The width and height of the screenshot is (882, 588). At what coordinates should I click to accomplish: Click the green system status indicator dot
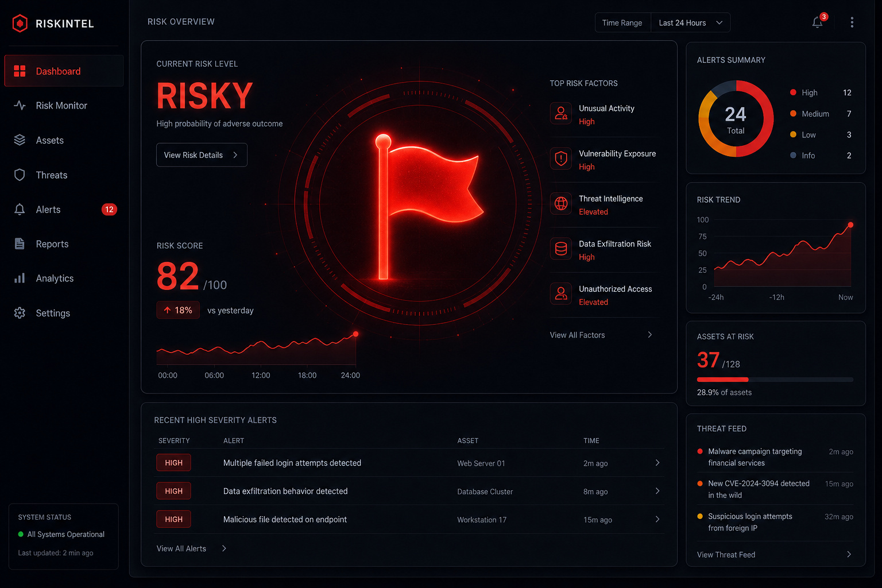click(21, 535)
